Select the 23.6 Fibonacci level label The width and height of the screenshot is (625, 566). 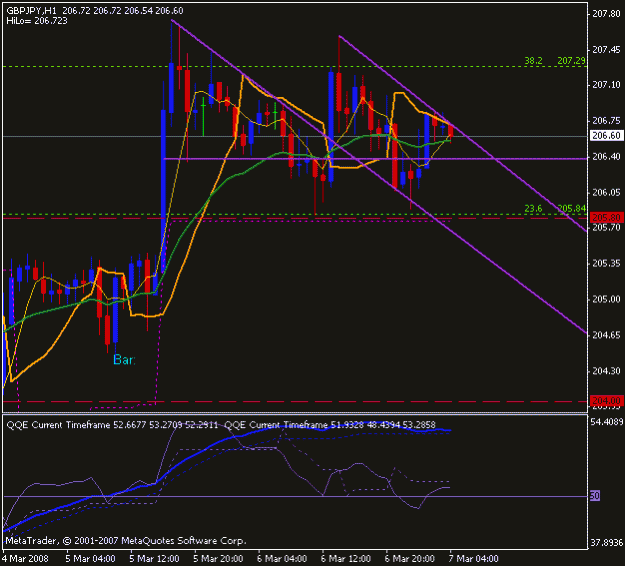533,208
